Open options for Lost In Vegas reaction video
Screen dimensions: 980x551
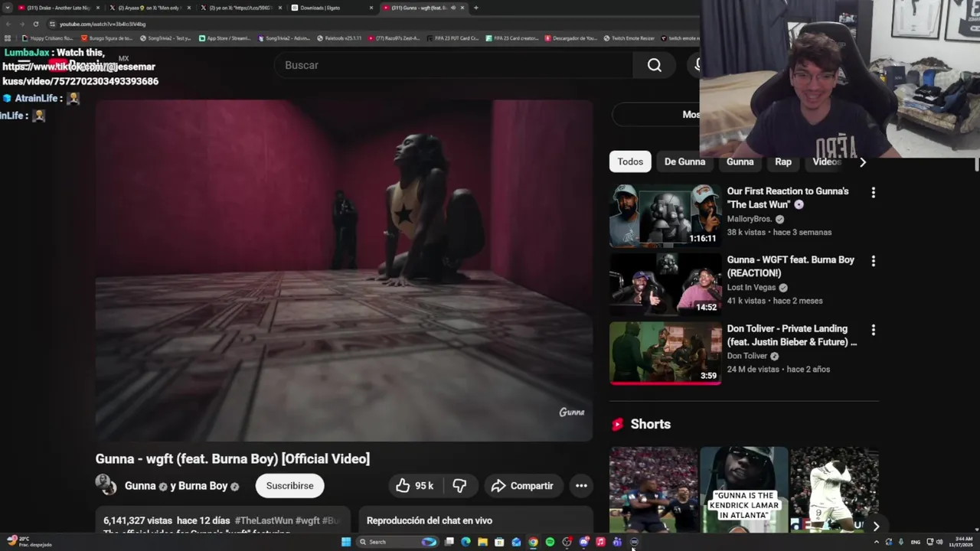[873, 261]
